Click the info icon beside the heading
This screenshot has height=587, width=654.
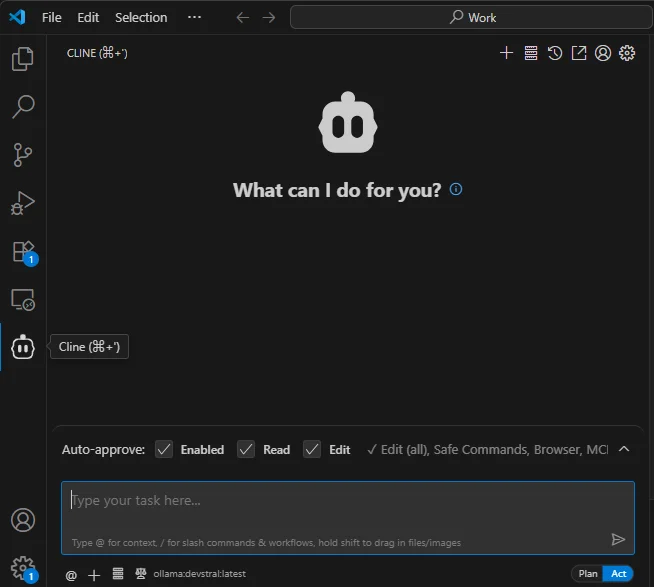(456, 189)
